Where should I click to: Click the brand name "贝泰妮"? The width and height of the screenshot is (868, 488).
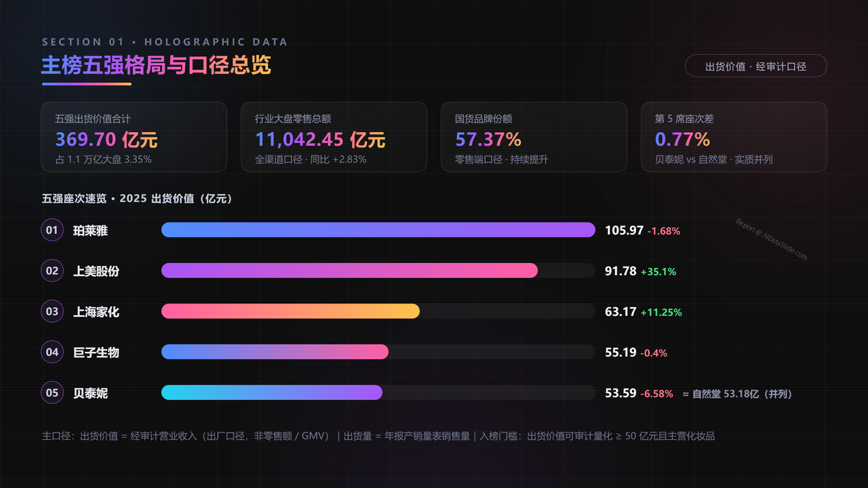(x=90, y=393)
